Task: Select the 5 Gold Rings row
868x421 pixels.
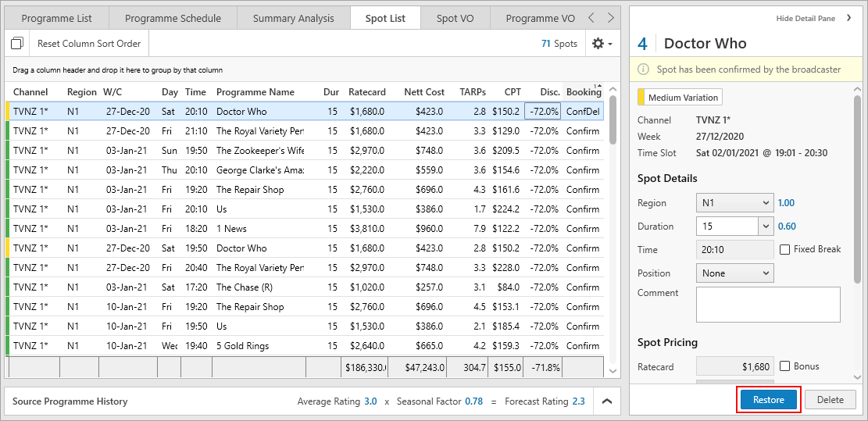Action: pyautogui.click(x=305, y=346)
